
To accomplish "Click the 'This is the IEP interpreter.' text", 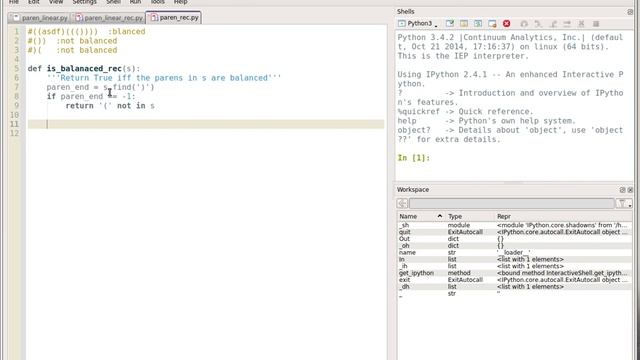I will (x=463, y=56).
